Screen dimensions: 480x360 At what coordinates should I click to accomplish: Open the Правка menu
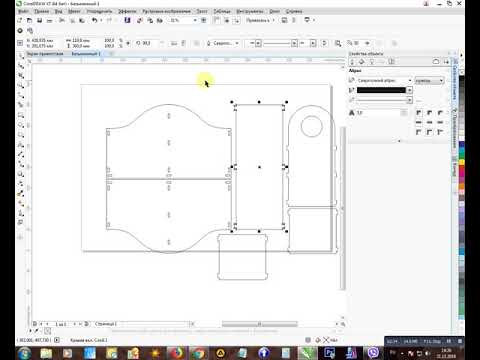(x=42, y=11)
